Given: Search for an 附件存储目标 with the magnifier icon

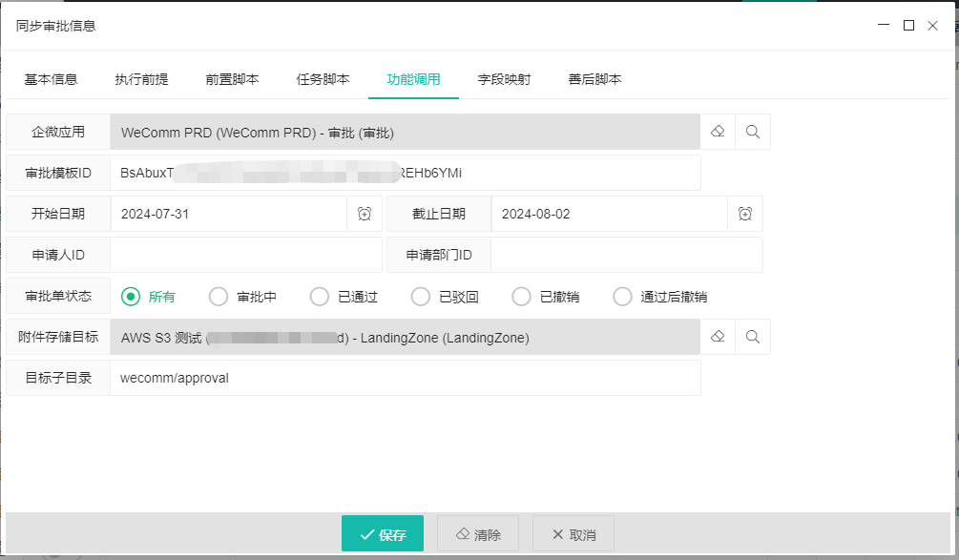Looking at the screenshot, I should pyautogui.click(x=753, y=337).
